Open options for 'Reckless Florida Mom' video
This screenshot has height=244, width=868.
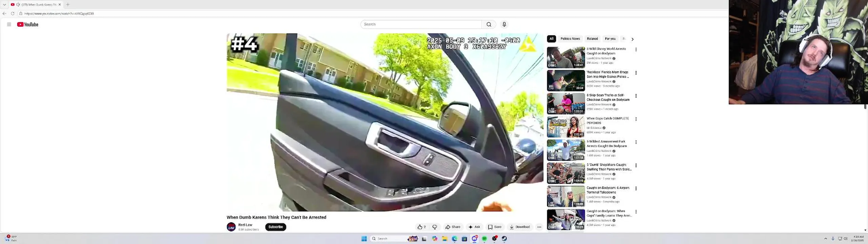pyautogui.click(x=636, y=73)
